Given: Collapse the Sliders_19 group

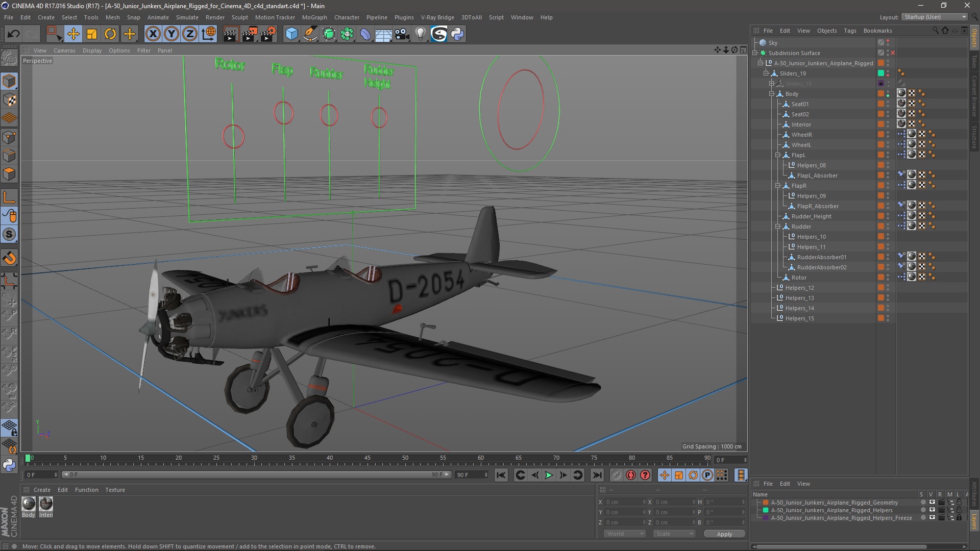Looking at the screenshot, I should [766, 73].
